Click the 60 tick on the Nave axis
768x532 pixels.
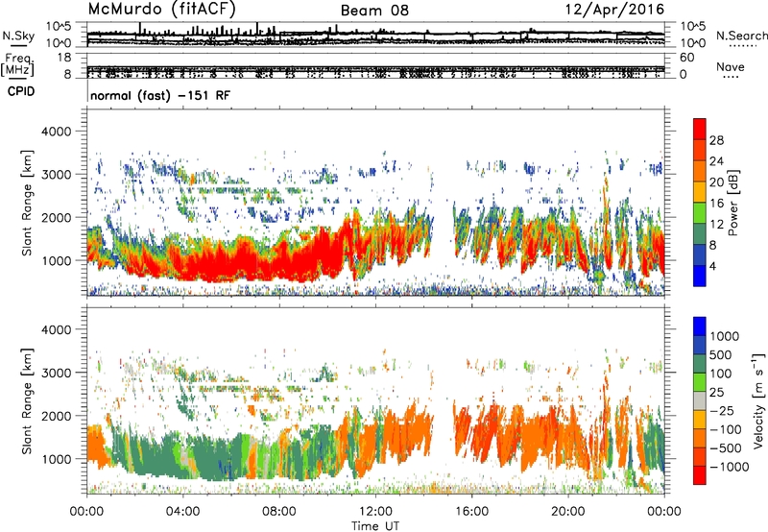pos(686,58)
